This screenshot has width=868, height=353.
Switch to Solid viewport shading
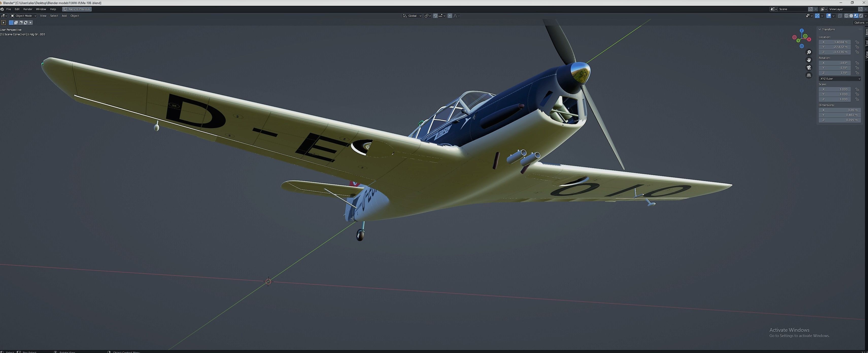pyautogui.click(x=851, y=16)
